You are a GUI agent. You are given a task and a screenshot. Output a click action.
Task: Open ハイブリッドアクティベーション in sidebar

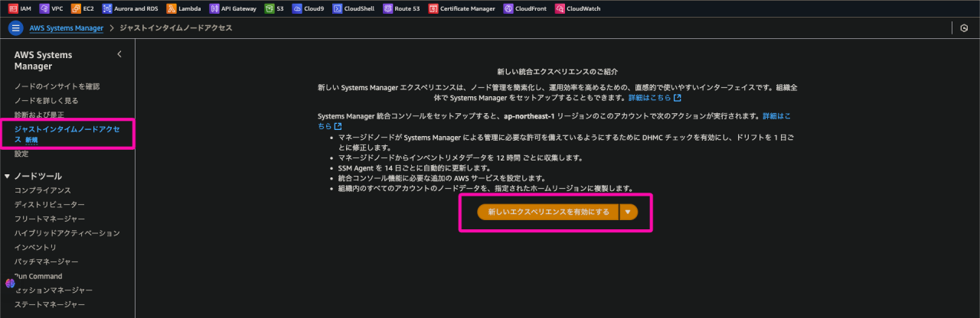pos(67,232)
